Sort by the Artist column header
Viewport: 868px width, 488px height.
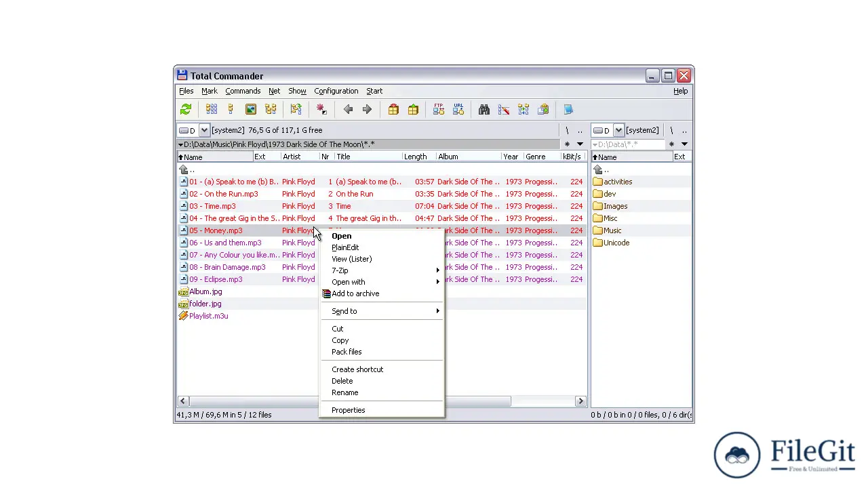point(300,157)
